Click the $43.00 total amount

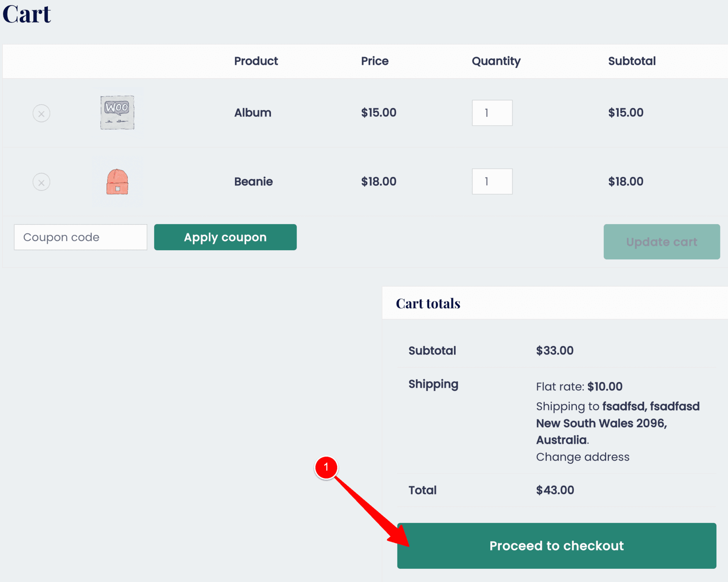pos(555,490)
